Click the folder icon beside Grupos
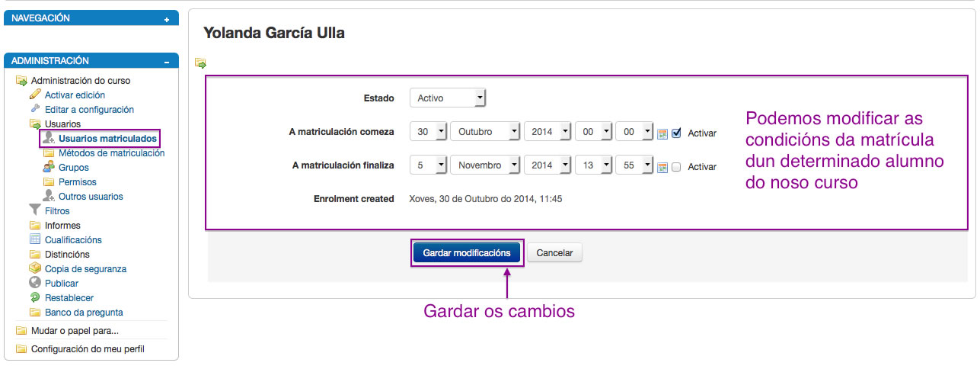 [49, 168]
